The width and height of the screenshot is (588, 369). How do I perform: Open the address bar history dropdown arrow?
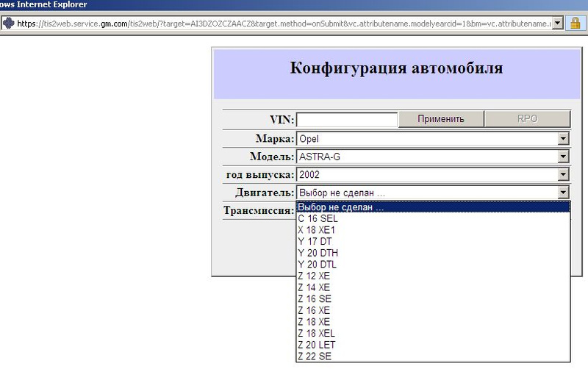pos(558,24)
